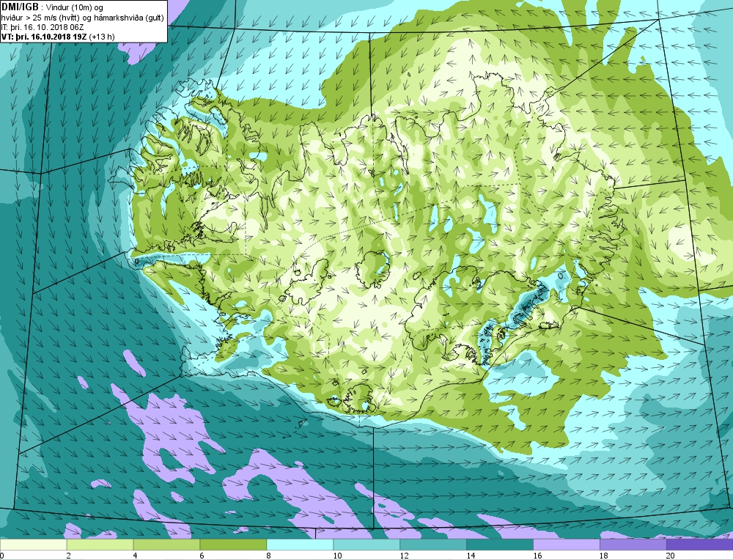Click the legend scale label "8"

[x=269, y=556]
